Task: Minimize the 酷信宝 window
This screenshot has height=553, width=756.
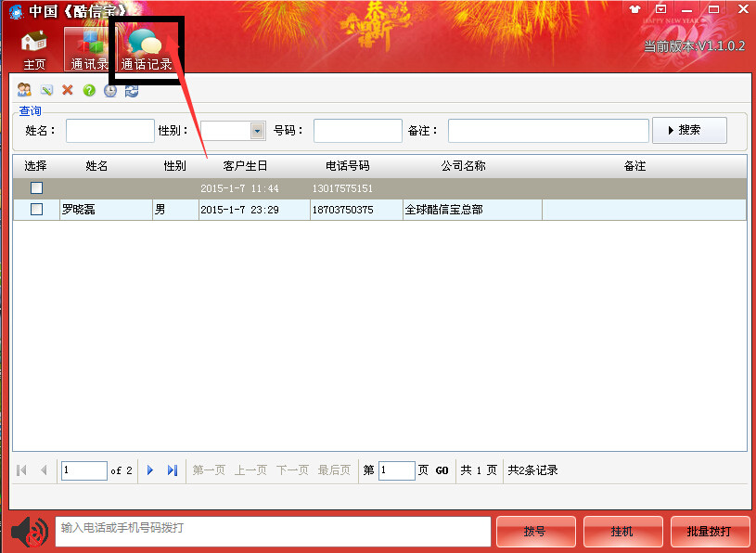Action: [x=687, y=9]
